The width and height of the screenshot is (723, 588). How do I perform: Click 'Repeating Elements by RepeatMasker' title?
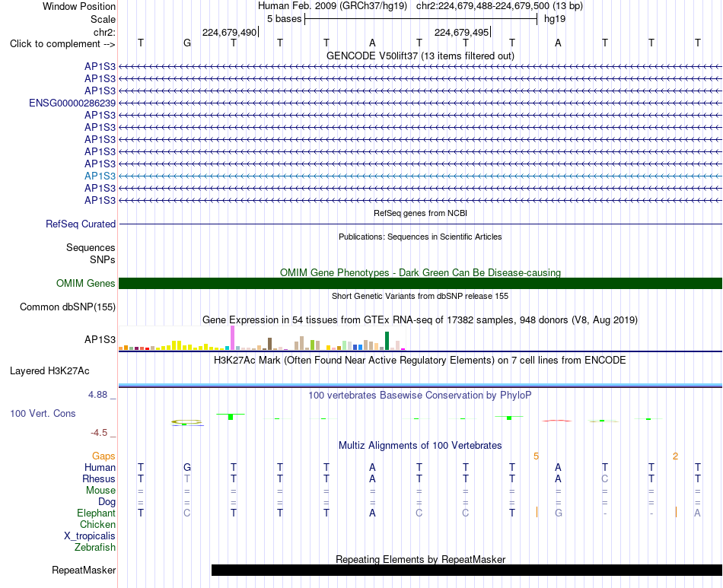click(420, 559)
